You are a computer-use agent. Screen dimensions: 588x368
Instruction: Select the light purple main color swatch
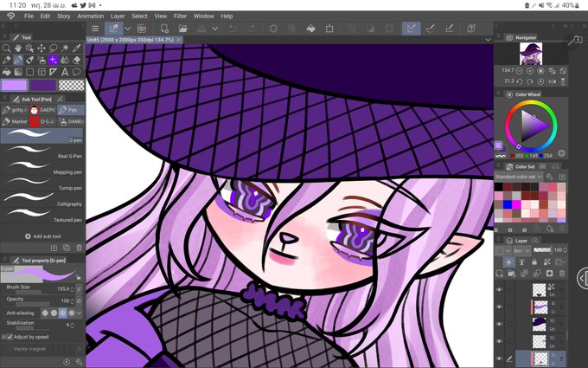[14, 85]
